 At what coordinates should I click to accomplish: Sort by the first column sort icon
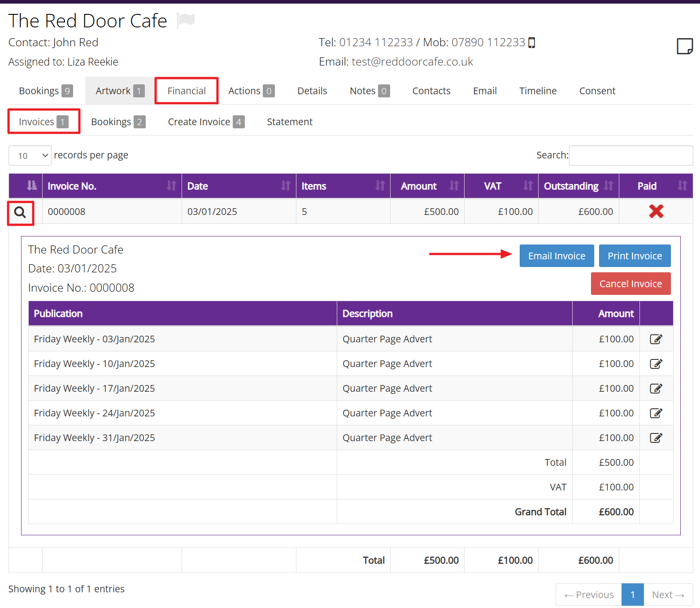tap(31, 186)
